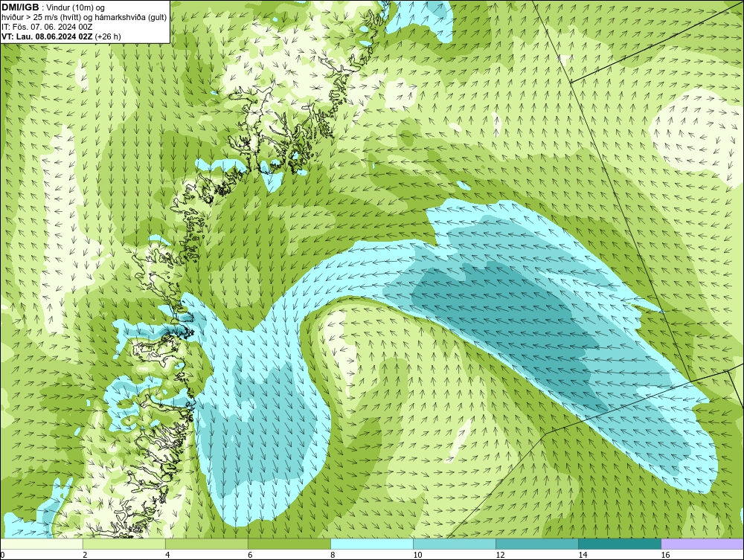Click the 6–8 m/s dark green legend swatch
The image size is (744, 560).
[x=289, y=544]
